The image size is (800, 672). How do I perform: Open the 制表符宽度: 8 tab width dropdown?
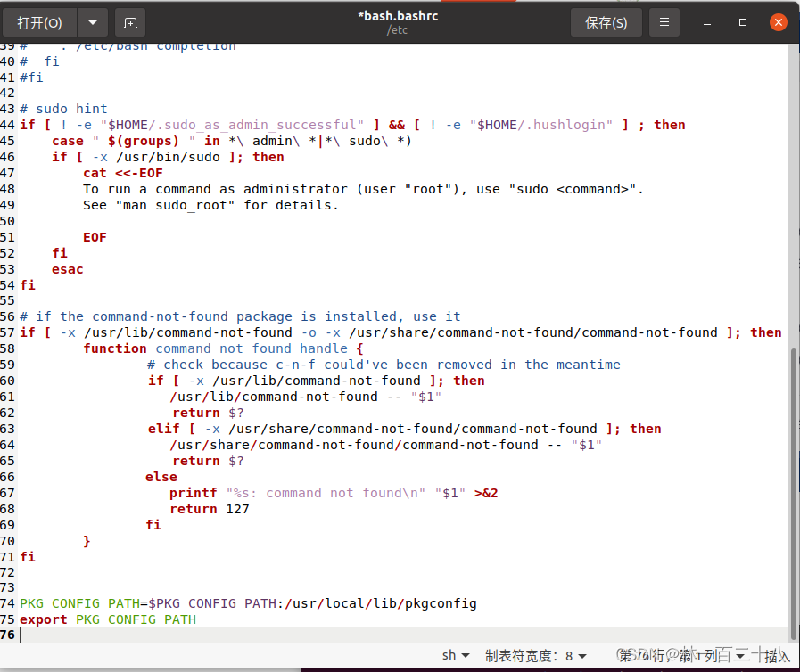click(x=536, y=656)
